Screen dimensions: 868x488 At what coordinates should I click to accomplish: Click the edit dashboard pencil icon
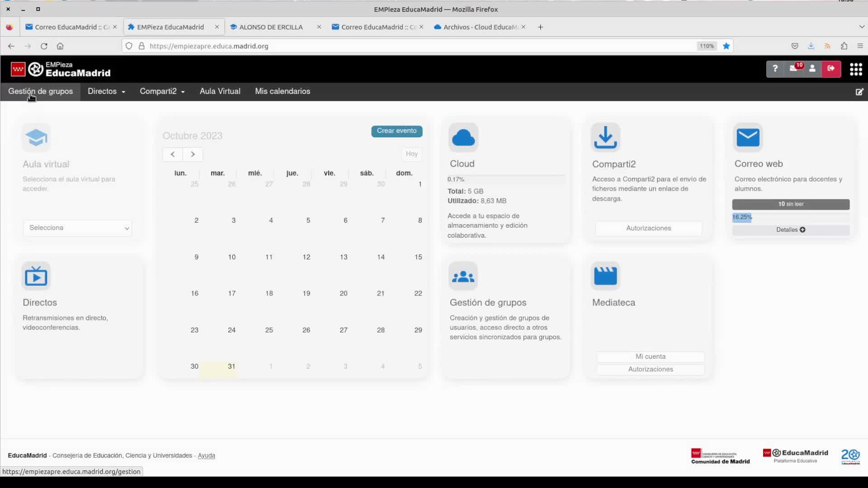click(859, 92)
